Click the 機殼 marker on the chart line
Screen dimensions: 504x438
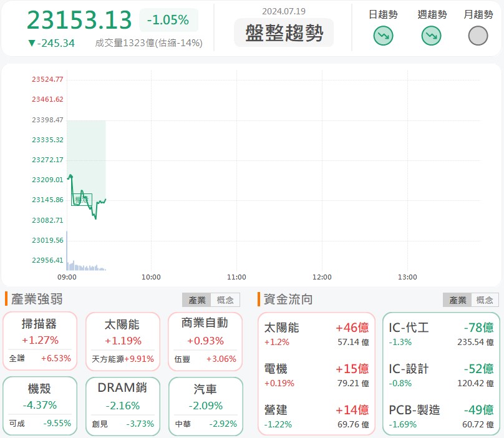(x=82, y=200)
